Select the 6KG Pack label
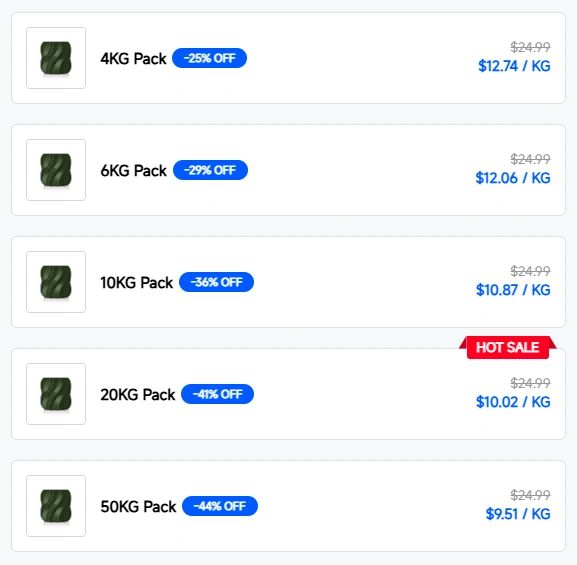 pyautogui.click(x=134, y=170)
